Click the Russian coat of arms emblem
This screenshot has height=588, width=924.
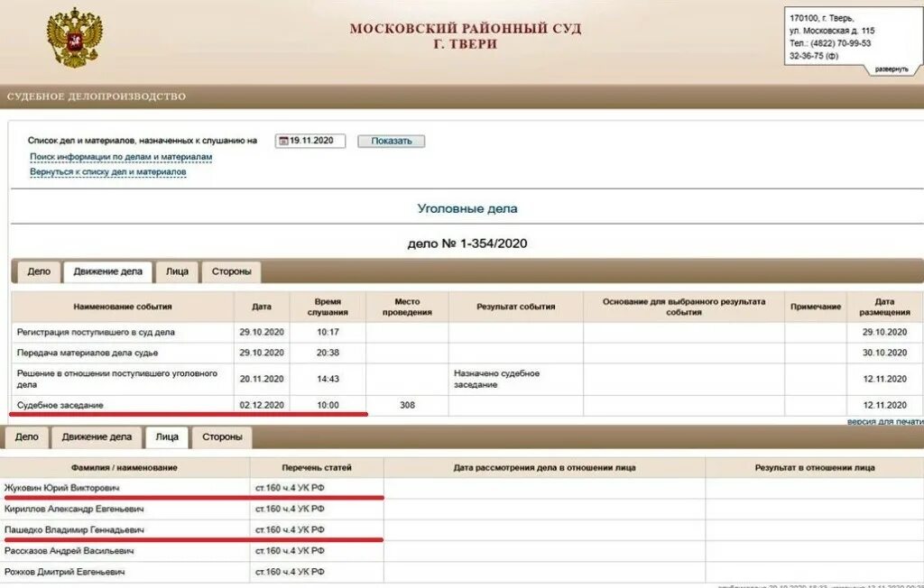click(x=74, y=38)
